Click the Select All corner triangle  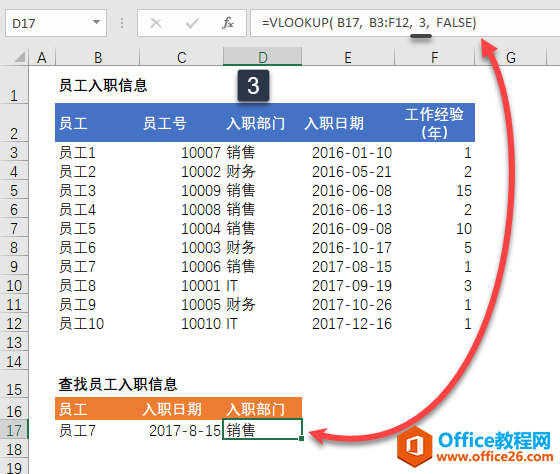tap(20, 57)
